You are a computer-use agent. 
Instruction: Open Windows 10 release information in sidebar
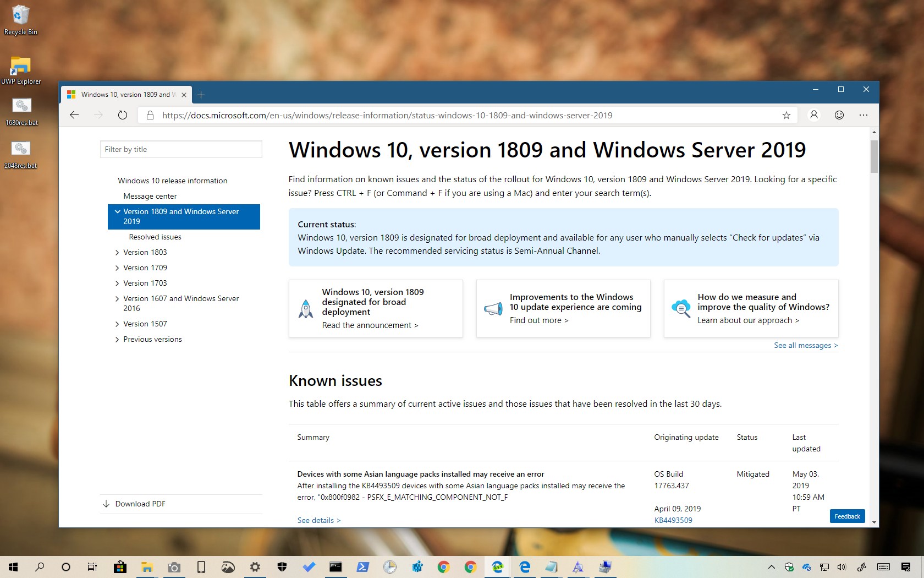tap(172, 181)
